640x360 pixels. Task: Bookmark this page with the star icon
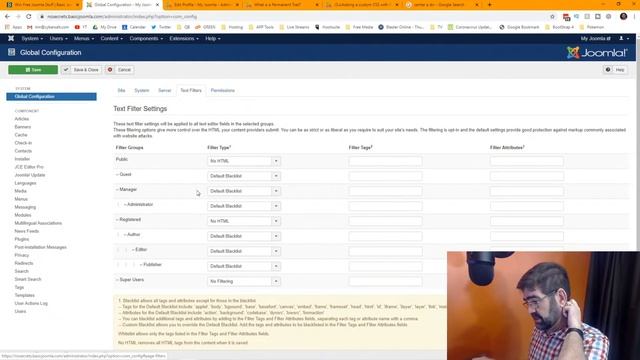point(552,17)
